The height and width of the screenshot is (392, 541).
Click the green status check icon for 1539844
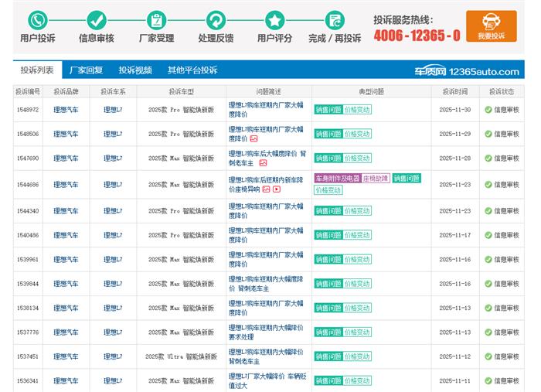pyautogui.click(x=488, y=284)
